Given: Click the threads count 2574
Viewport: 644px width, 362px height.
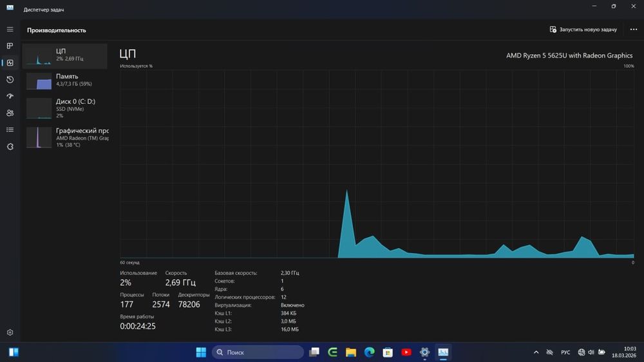Looking at the screenshot, I should (160, 305).
